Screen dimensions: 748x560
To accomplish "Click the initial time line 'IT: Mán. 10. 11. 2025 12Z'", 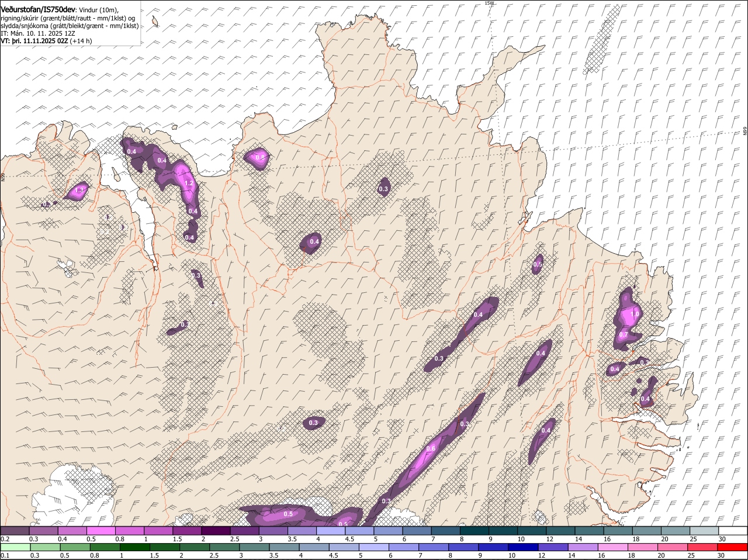I will [38, 34].
